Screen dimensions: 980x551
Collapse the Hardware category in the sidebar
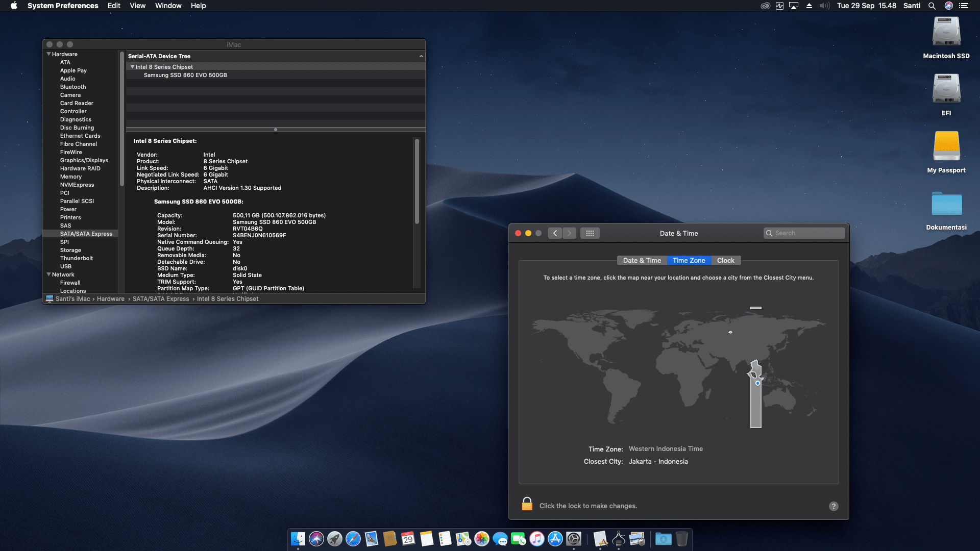pyautogui.click(x=49, y=54)
